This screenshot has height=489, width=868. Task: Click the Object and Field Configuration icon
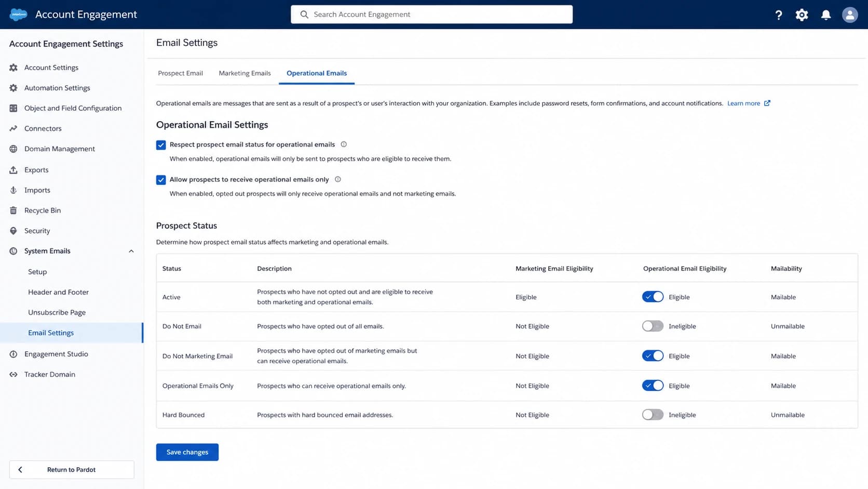(13, 108)
